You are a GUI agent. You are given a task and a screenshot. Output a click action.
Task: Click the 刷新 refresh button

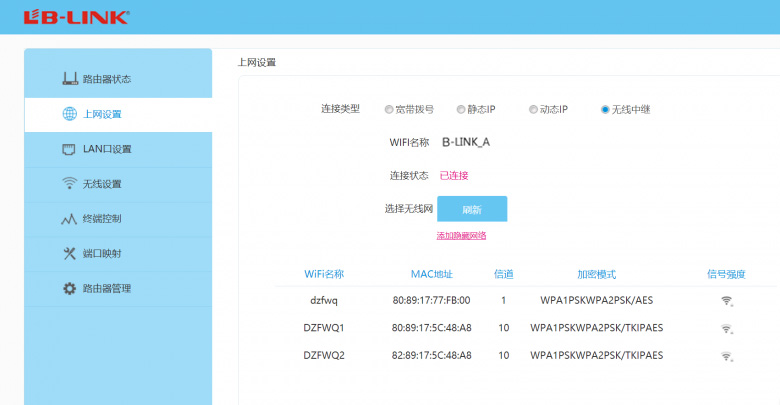pos(472,209)
